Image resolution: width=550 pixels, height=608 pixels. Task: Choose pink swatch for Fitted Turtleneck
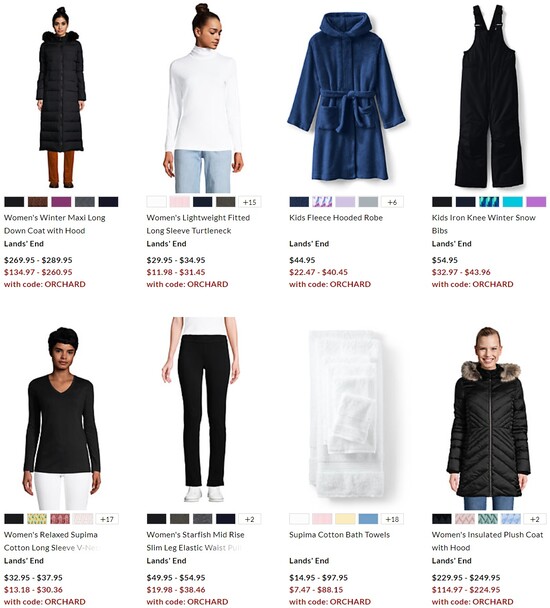click(x=180, y=202)
